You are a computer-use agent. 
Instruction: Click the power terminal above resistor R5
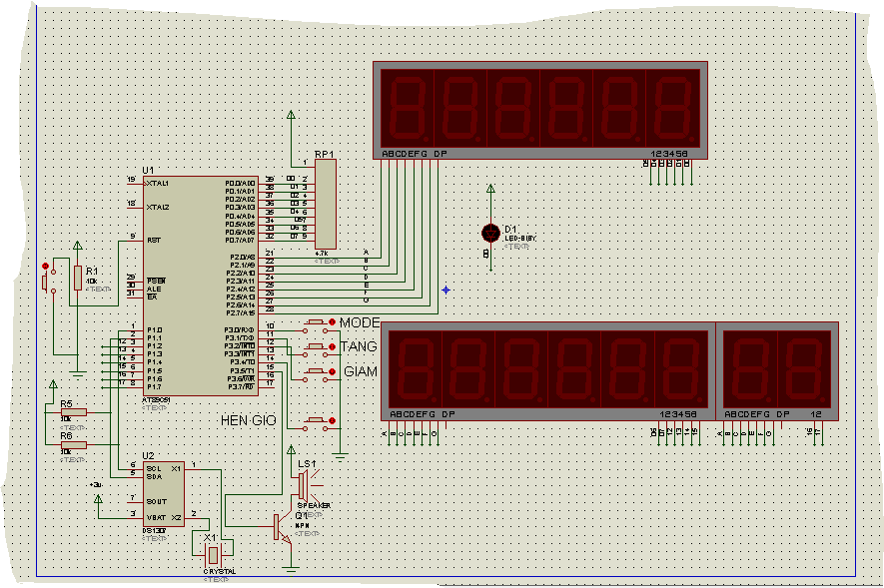pos(53,384)
